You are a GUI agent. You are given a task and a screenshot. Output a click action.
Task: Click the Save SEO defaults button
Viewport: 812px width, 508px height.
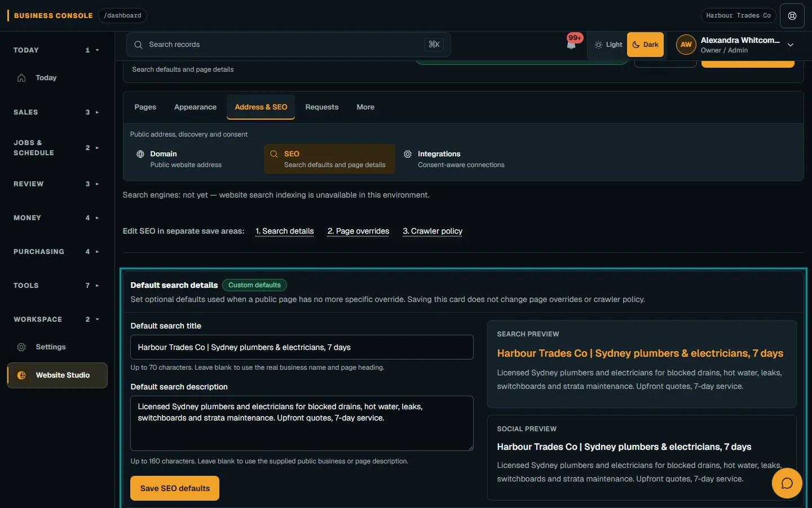click(x=175, y=488)
